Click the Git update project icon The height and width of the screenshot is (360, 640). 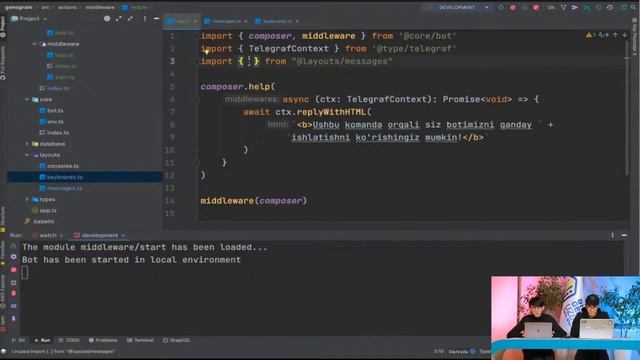[563, 7]
